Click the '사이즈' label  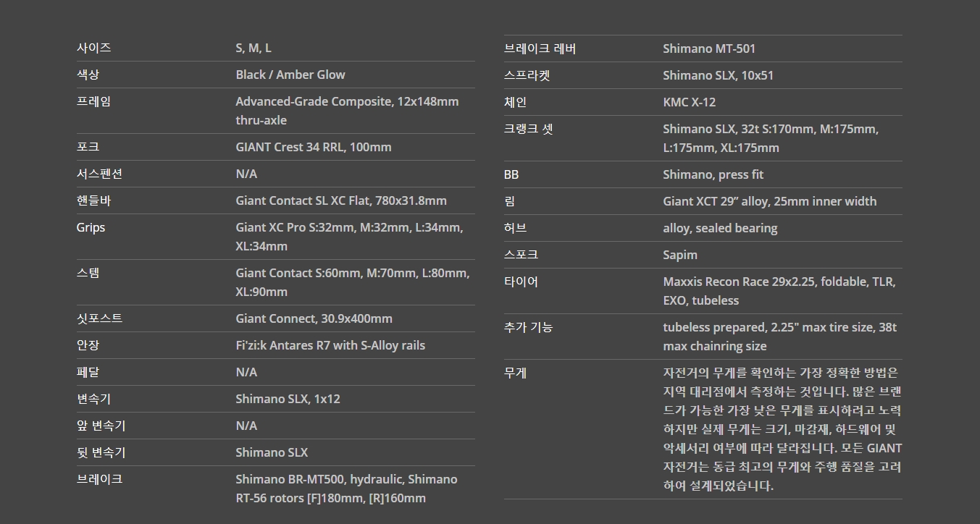(x=93, y=48)
